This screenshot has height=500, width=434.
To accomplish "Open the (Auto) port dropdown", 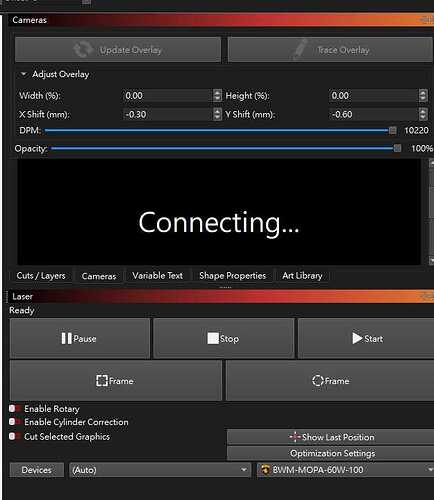I will 160,470.
